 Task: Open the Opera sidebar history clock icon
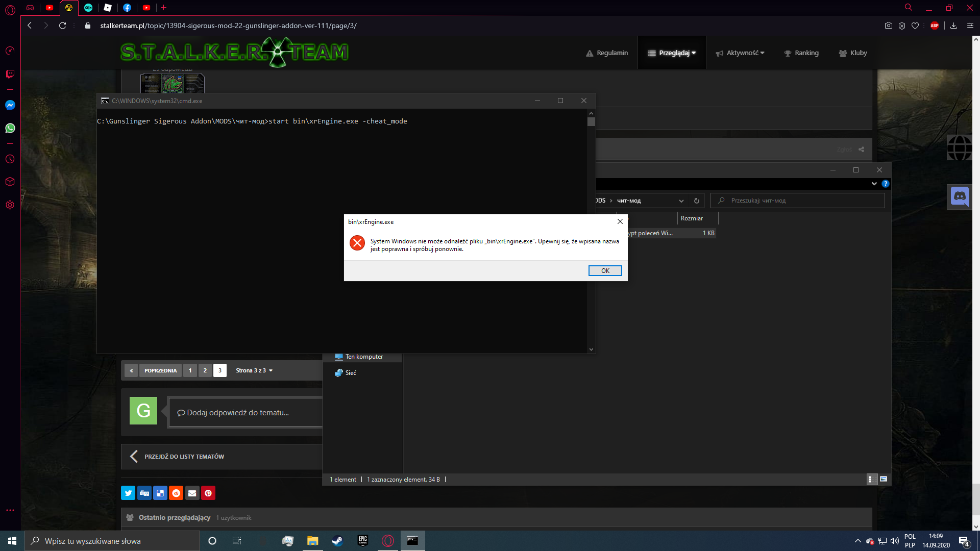click(10, 159)
